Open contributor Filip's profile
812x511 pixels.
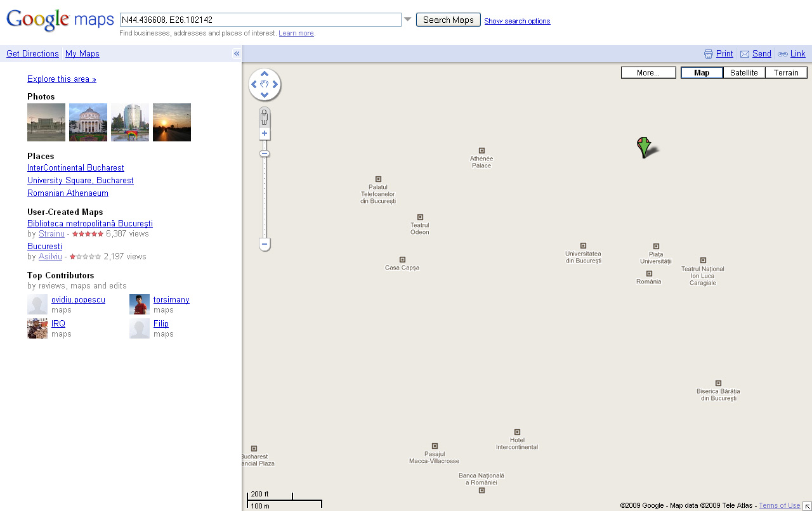[x=161, y=324]
